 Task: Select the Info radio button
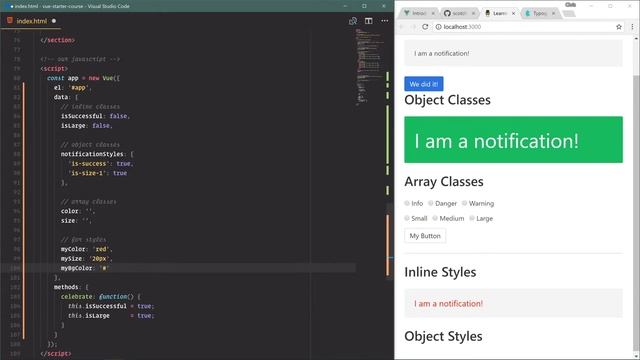(407, 203)
